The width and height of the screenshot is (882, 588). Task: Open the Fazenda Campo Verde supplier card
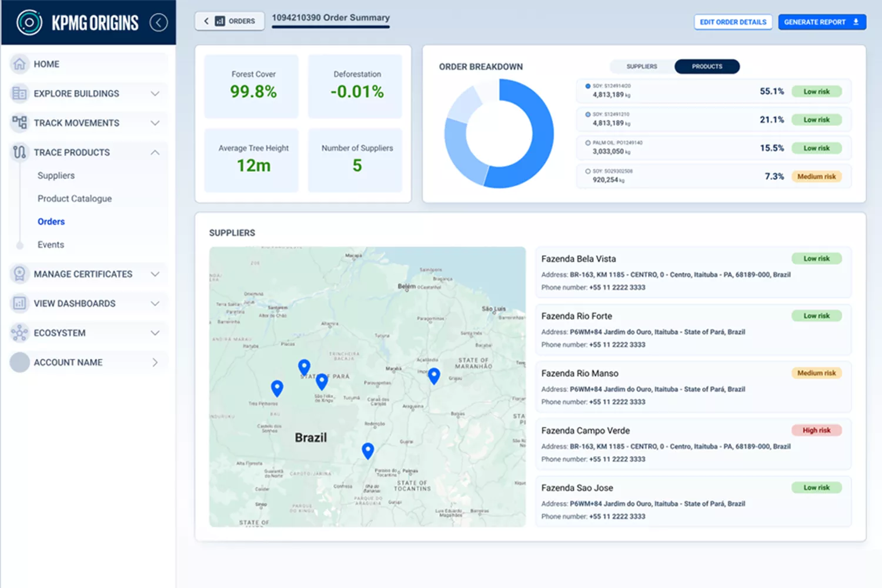tap(693, 444)
